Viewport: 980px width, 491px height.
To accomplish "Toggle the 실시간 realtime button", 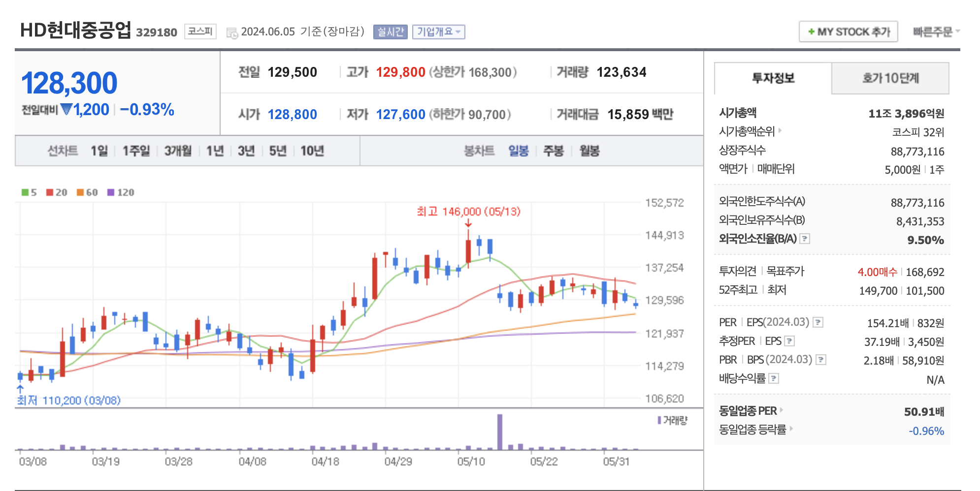I will [x=391, y=32].
